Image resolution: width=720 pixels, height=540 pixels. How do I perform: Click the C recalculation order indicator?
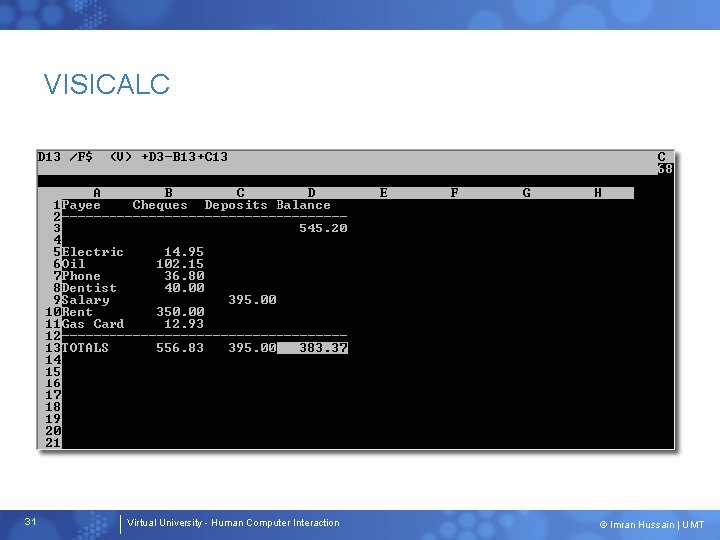pyautogui.click(x=662, y=157)
